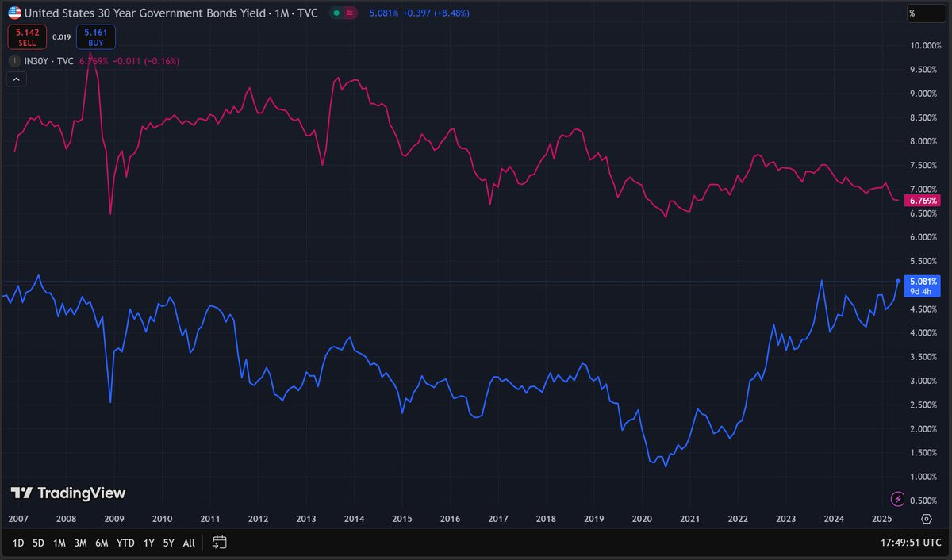The image size is (952, 560).
Task: Collapse the indicator legend chevron
Action: [16, 79]
